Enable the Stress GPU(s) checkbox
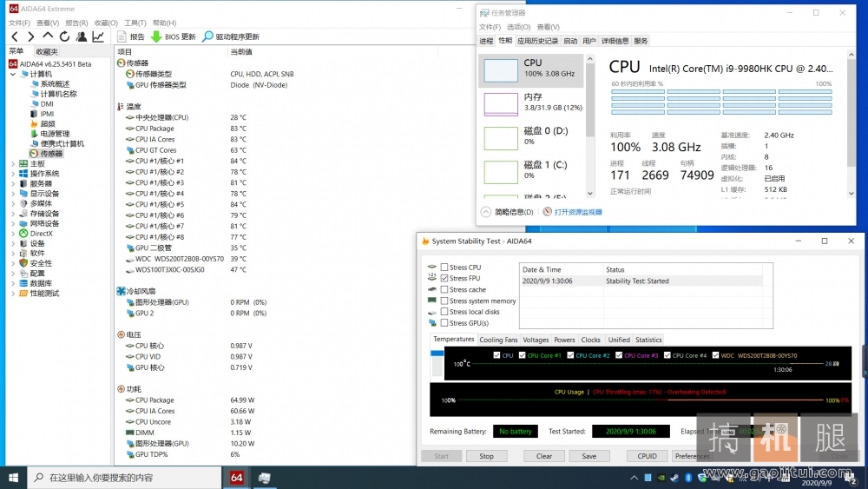This screenshot has height=489, width=868. [444, 323]
